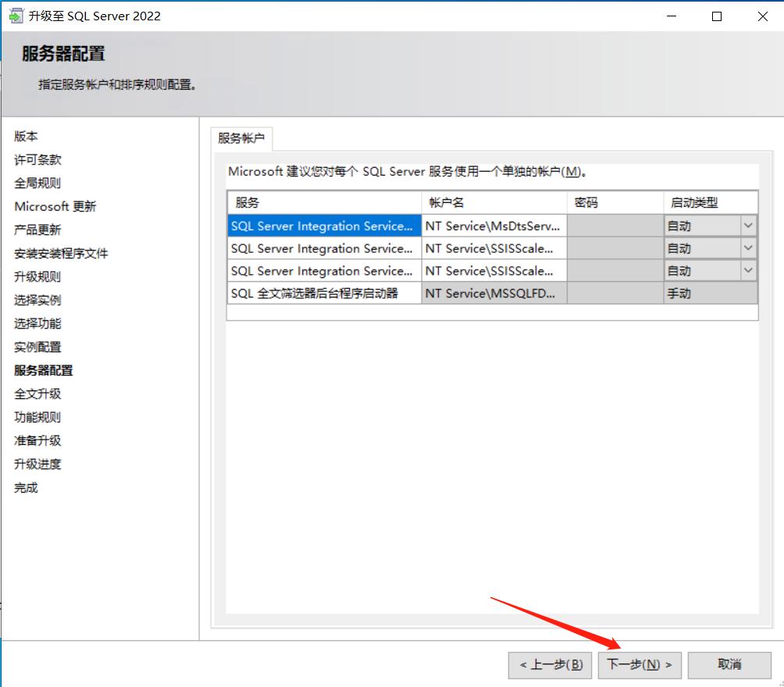Cancel the upgrade with 取消 button
This screenshot has height=687, width=784.
point(729,664)
